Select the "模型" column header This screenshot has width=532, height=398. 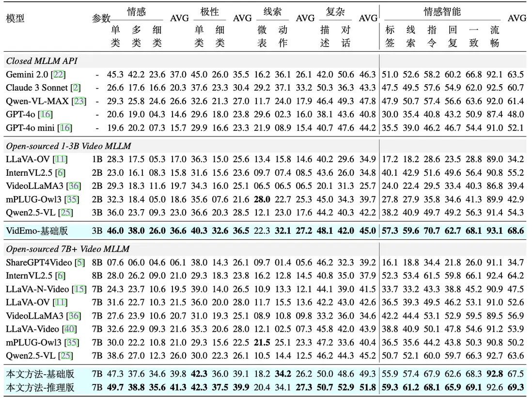coord(16,18)
